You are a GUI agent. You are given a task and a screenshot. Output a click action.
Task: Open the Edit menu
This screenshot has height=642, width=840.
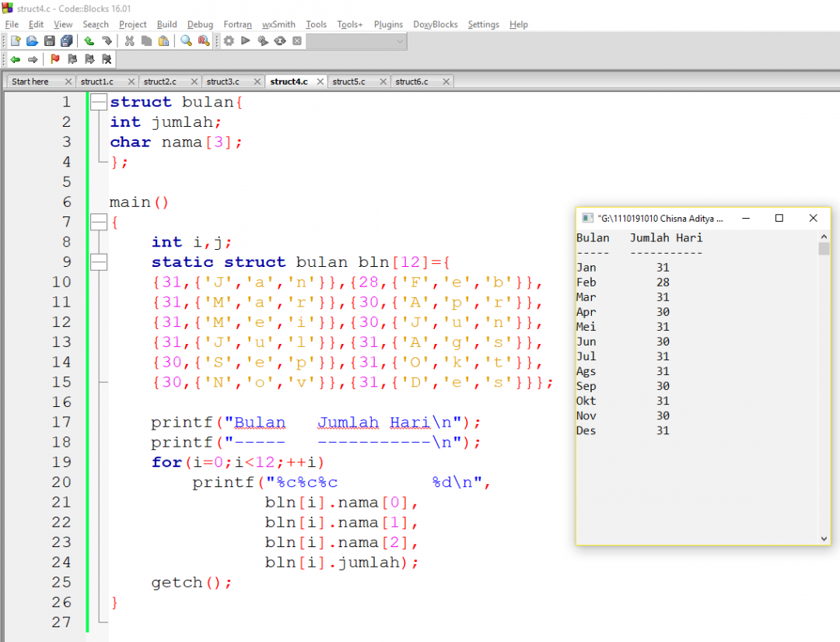[36, 24]
